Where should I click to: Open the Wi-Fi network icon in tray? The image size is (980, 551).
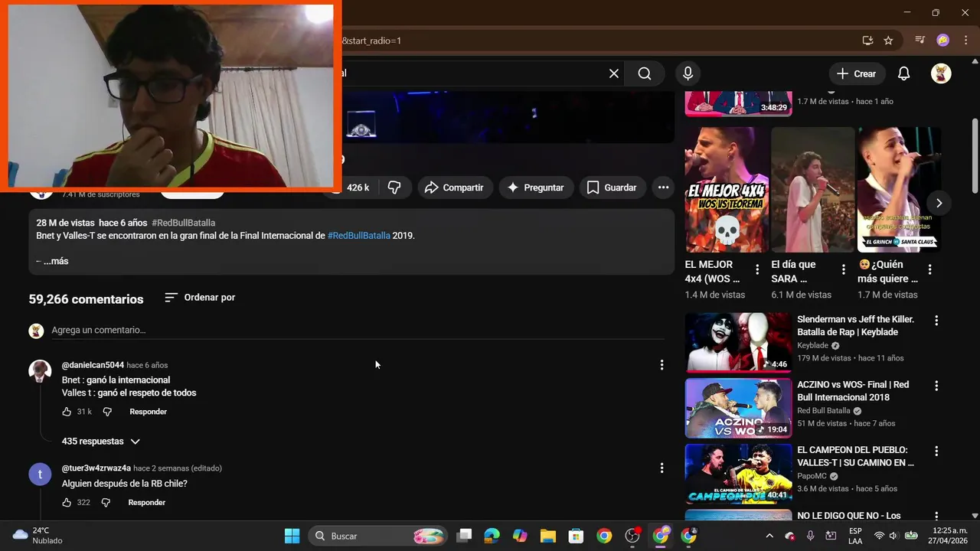[879, 536]
